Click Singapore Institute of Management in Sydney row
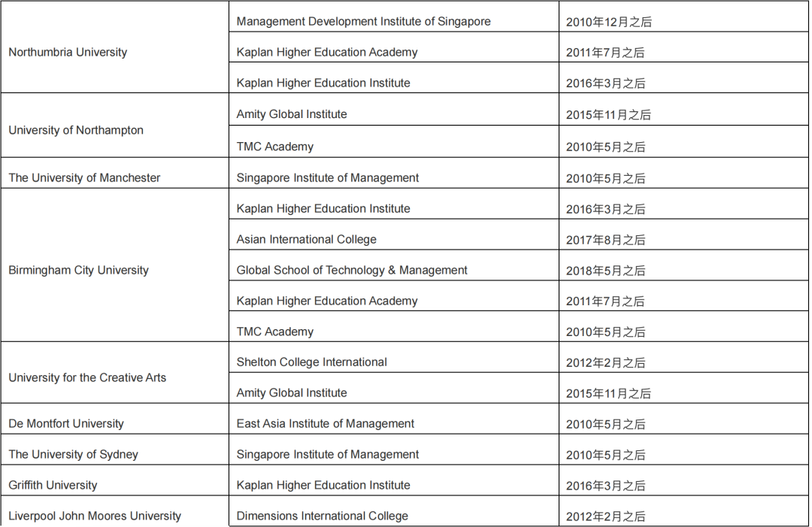The width and height of the screenshot is (812, 527). [328, 455]
